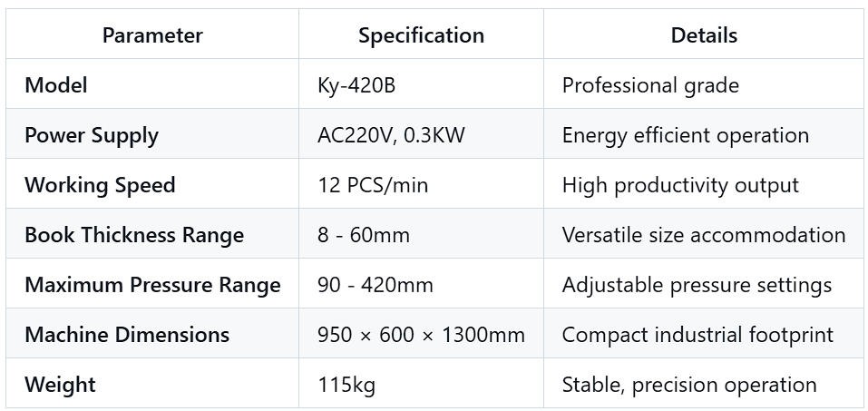Click the Energy efficient operation text
The width and height of the screenshot is (868, 411).
click(685, 135)
